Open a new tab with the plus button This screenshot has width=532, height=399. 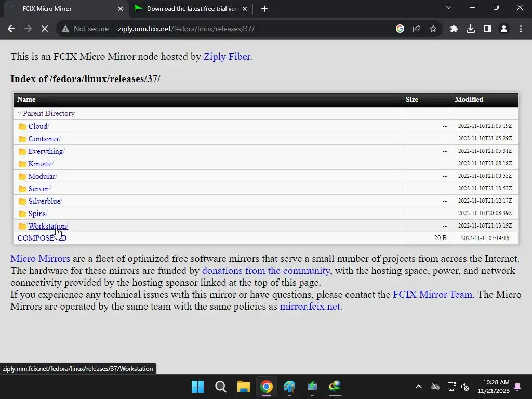(264, 9)
